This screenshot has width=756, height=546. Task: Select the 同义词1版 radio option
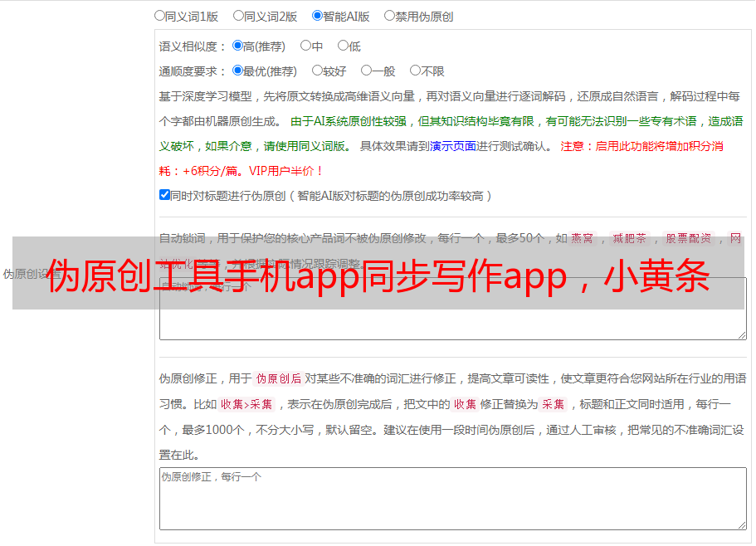click(x=160, y=16)
